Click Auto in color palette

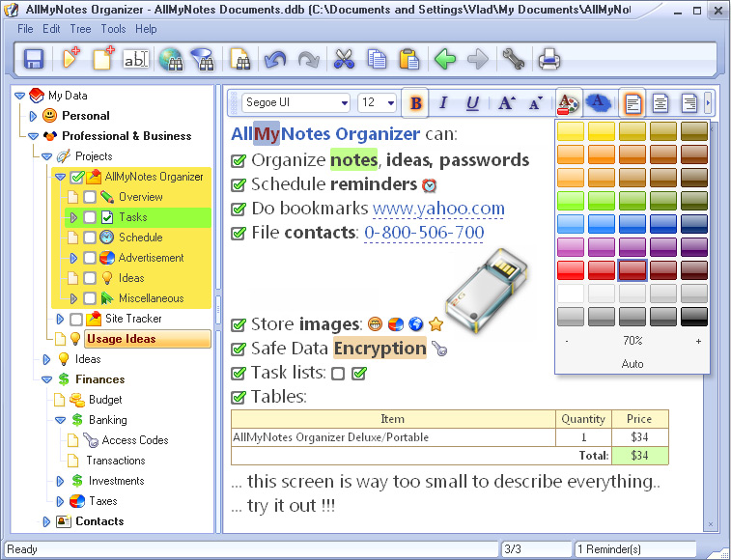point(633,364)
